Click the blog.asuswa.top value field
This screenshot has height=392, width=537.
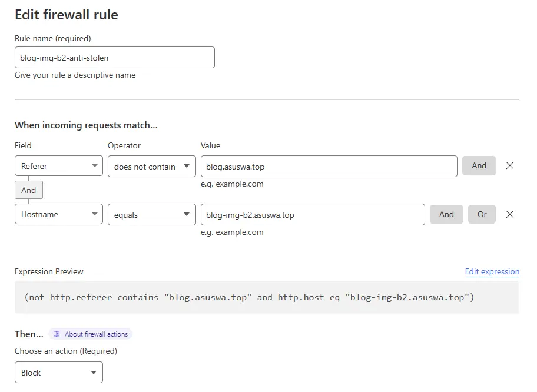tap(329, 167)
